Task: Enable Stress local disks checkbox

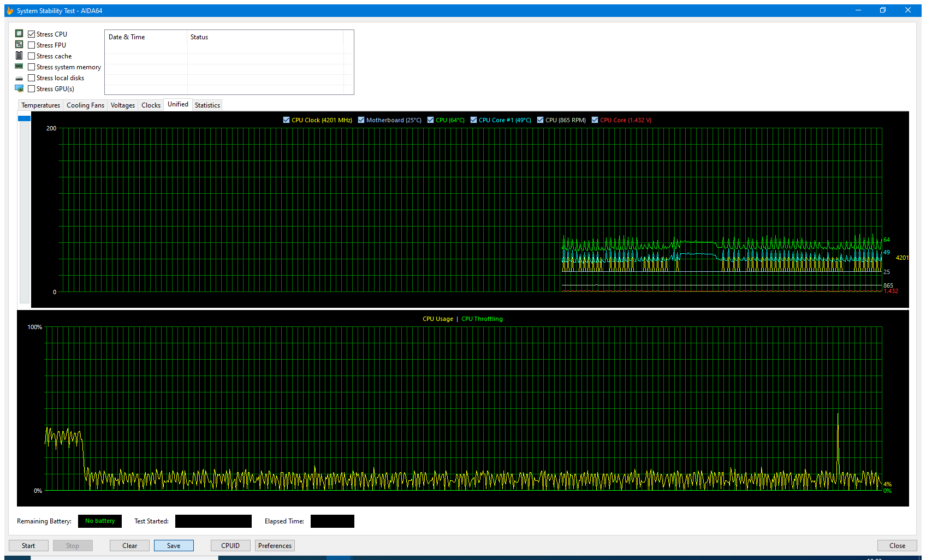Action: pos(32,78)
